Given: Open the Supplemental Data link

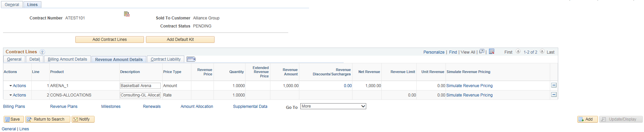Looking at the screenshot, I should point(250,107).
